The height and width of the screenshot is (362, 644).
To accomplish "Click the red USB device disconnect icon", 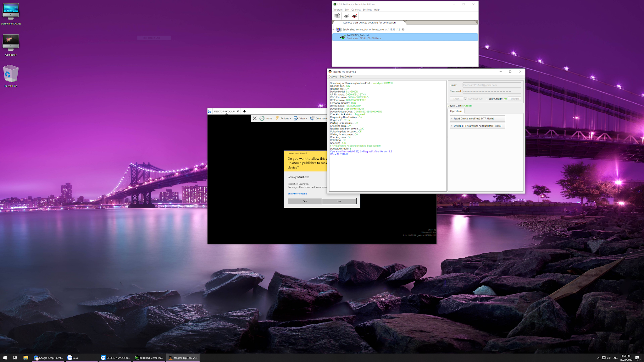I will pos(354,16).
